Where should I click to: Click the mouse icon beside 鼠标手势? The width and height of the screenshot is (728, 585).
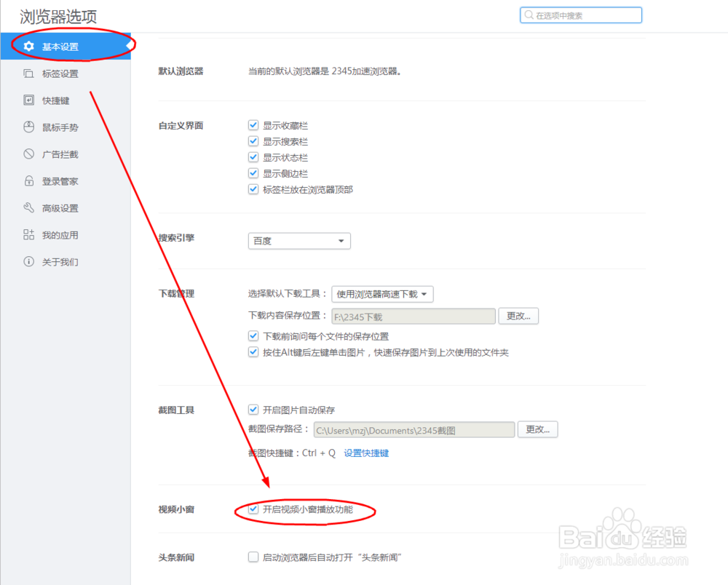tap(29, 127)
